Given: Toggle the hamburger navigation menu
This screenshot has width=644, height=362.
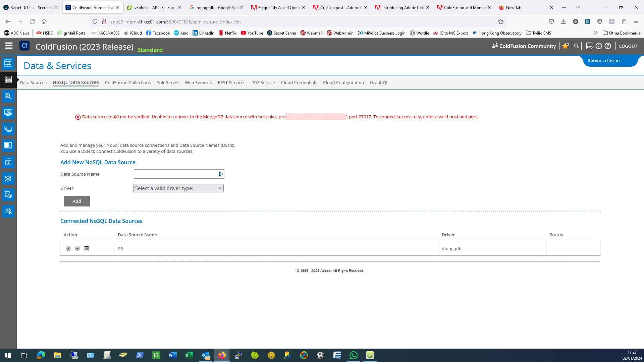Looking at the screenshot, I should coord(9,46).
